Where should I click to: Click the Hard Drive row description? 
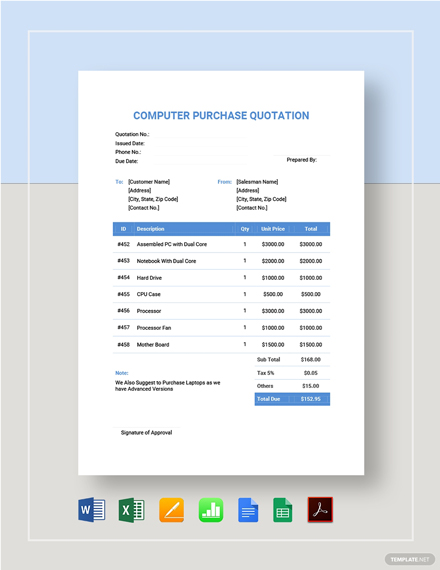tap(149, 278)
